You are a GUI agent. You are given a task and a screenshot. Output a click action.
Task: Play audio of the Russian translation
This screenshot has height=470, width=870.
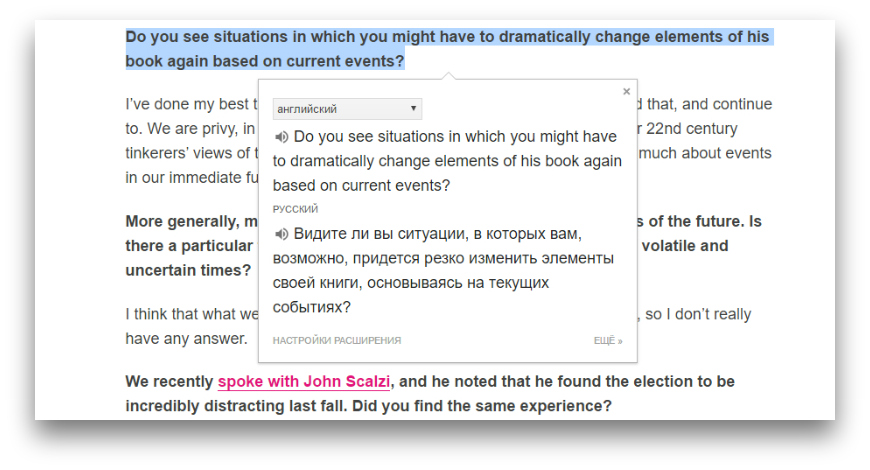click(x=281, y=234)
